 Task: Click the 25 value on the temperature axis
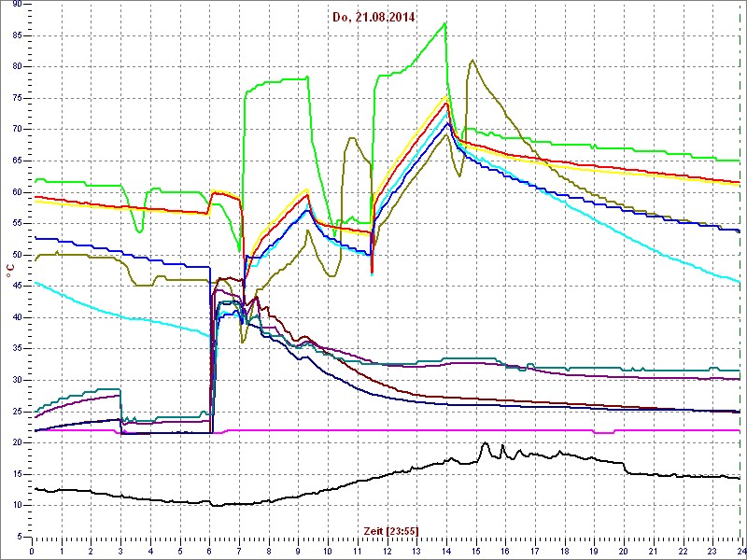point(17,412)
